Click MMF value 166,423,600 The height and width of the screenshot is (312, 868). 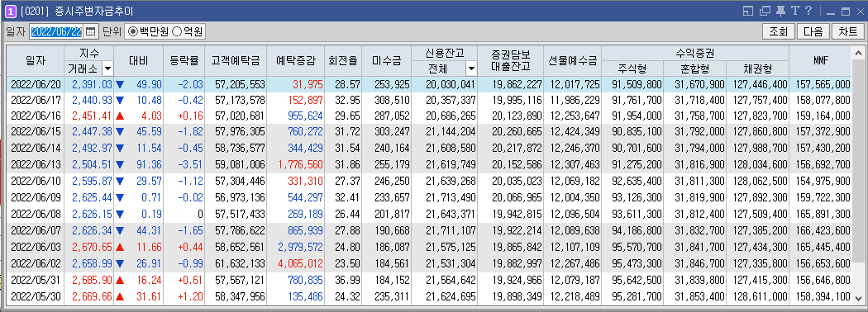pos(823,230)
